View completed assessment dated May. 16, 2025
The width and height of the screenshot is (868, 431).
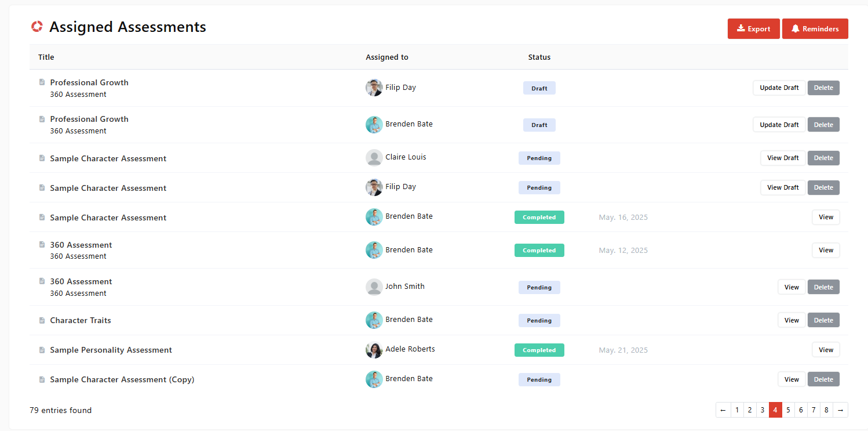click(x=826, y=218)
